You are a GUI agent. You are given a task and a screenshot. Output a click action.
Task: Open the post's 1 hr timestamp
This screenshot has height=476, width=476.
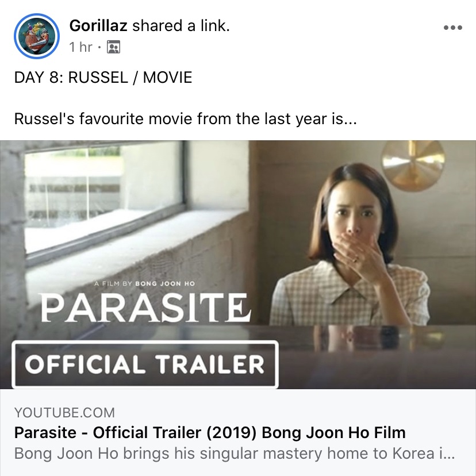pos(80,47)
